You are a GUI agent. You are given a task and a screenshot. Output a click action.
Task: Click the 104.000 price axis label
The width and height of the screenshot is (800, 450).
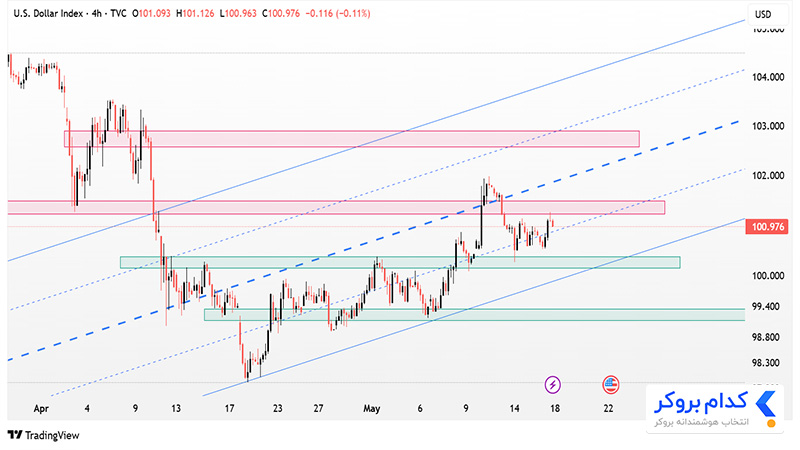pos(768,77)
